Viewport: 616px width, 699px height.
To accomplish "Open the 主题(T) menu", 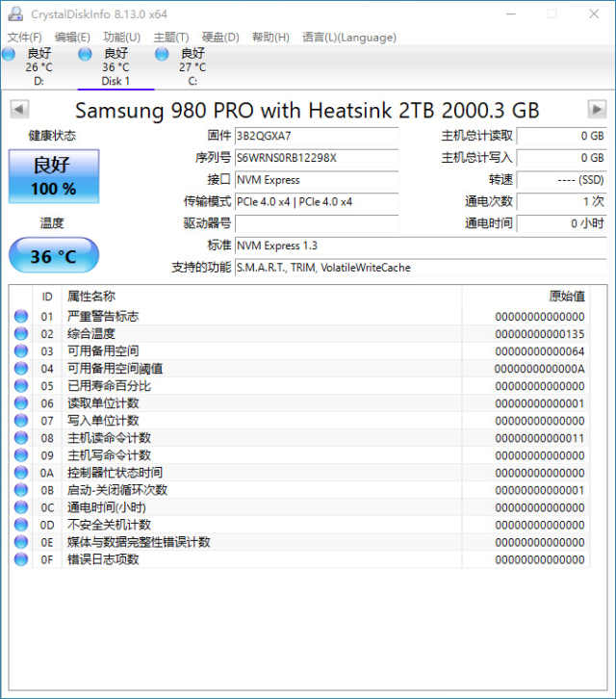I will point(171,38).
